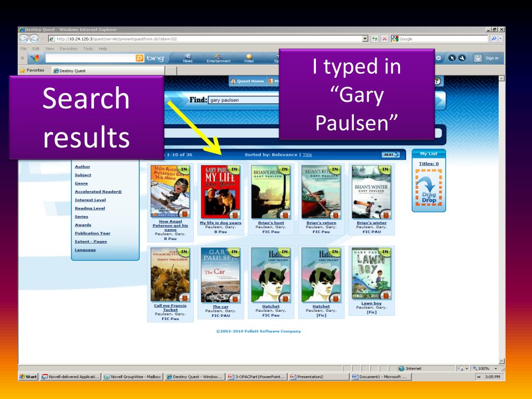This screenshot has width=532, height=399.
Task: Open the 100% zoom level dropdown
Action: point(496,368)
